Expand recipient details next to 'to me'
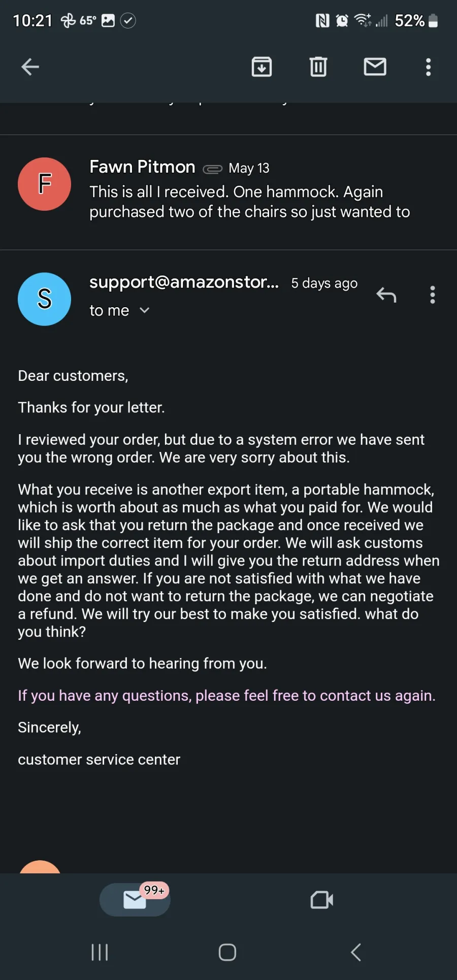This screenshot has height=980, width=457. point(144,310)
